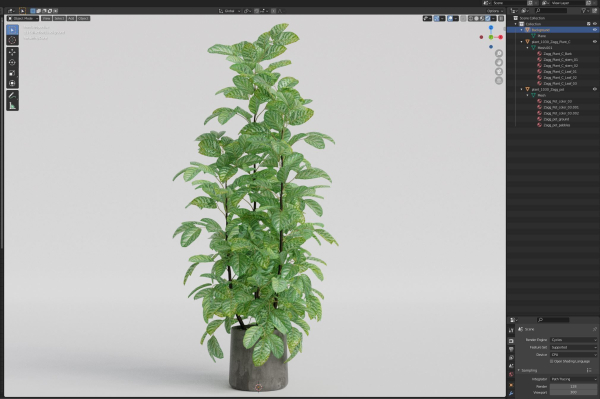
Task: Click the Render samples value field
Action: point(573,386)
